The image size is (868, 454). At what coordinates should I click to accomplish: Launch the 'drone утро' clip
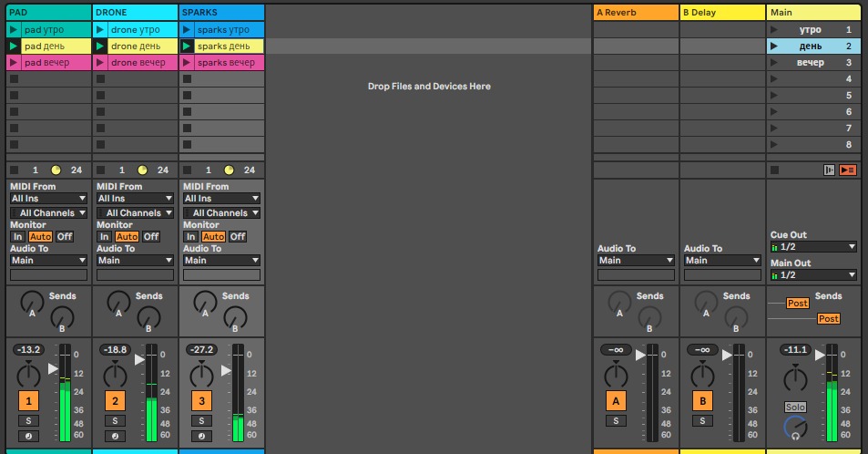(100, 29)
